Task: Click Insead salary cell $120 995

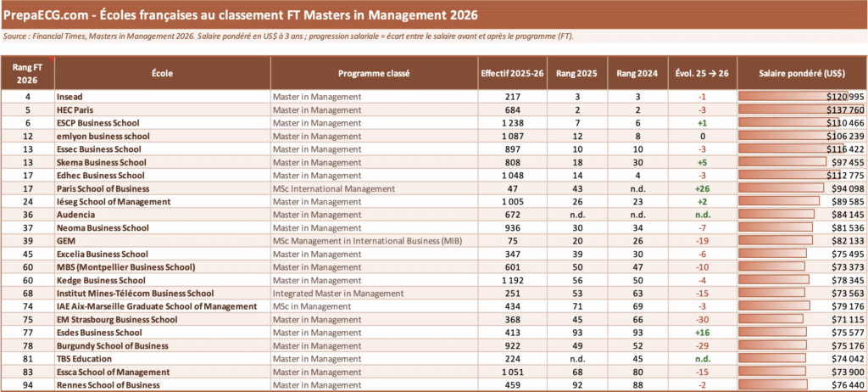Action: click(x=802, y=97)
